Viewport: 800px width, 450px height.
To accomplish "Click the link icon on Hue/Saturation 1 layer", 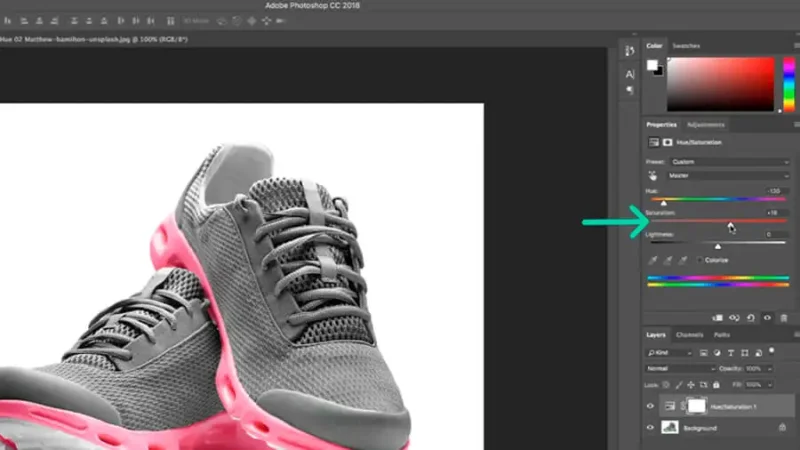I will tap(683, 406).
